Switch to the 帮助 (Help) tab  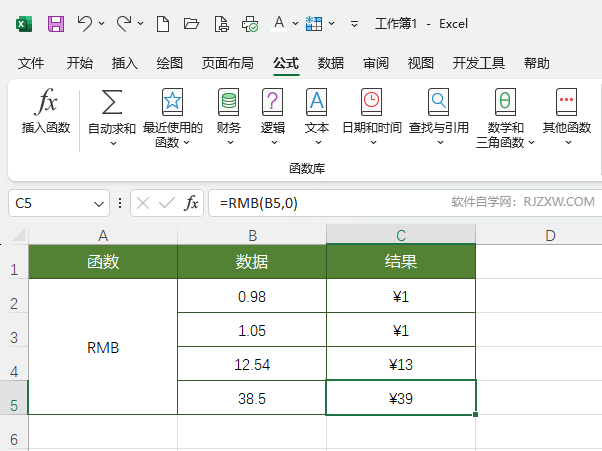[x=537, y=63]
